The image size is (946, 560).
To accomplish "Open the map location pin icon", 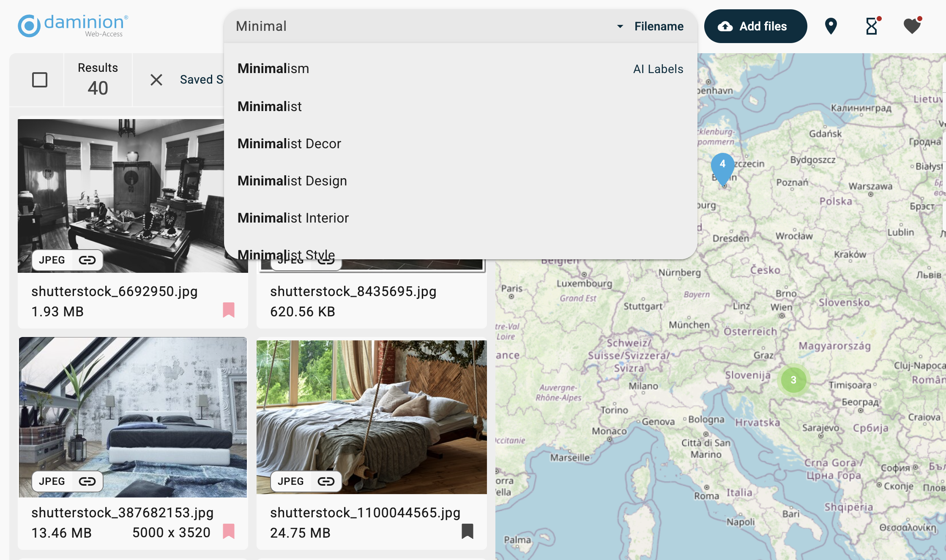I will 831,26.
